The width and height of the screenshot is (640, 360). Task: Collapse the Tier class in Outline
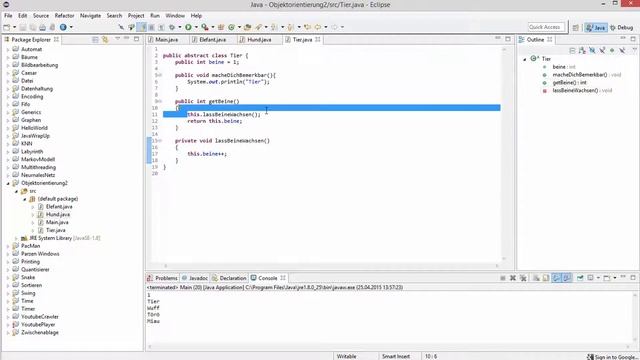coord(525,59)
